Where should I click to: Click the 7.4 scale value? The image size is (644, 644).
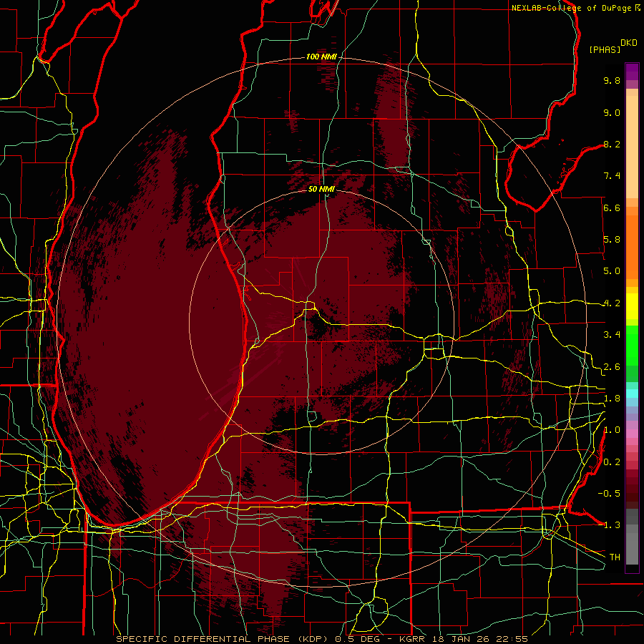(x=612, y=176)
